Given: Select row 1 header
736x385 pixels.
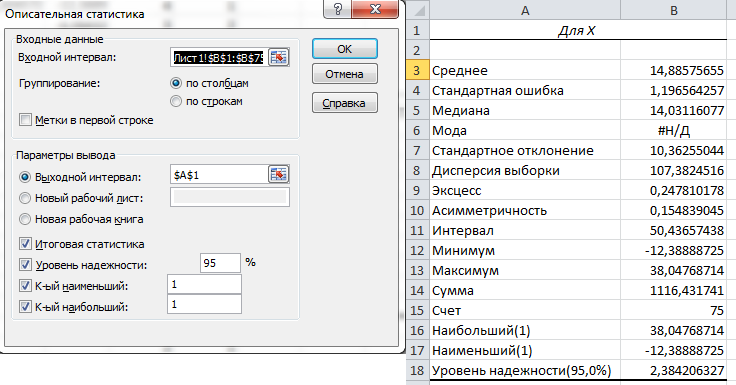Looking at the screenshot, I should pyautogui.click(x=417, y=31).
